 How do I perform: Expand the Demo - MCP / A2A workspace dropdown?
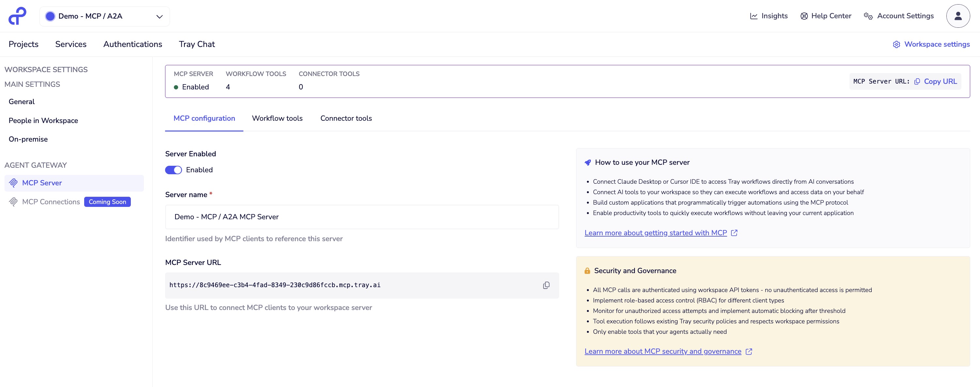coord(160,16)
